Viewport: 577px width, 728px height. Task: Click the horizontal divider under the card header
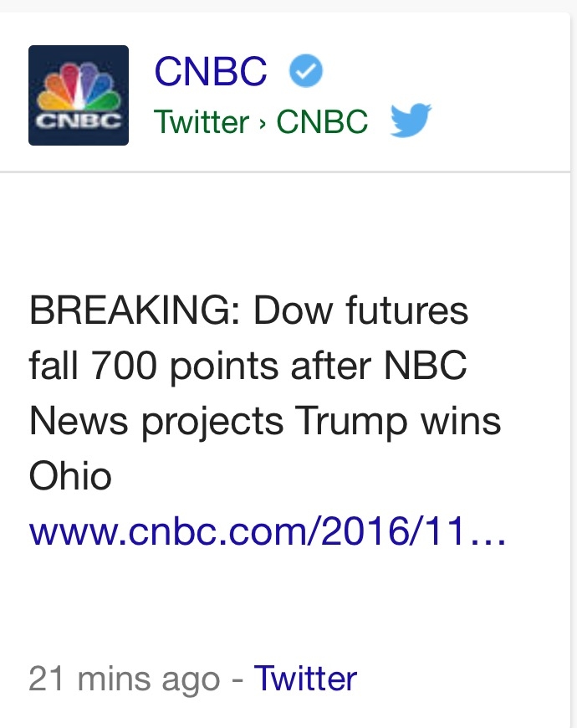(x=285, y=172)
